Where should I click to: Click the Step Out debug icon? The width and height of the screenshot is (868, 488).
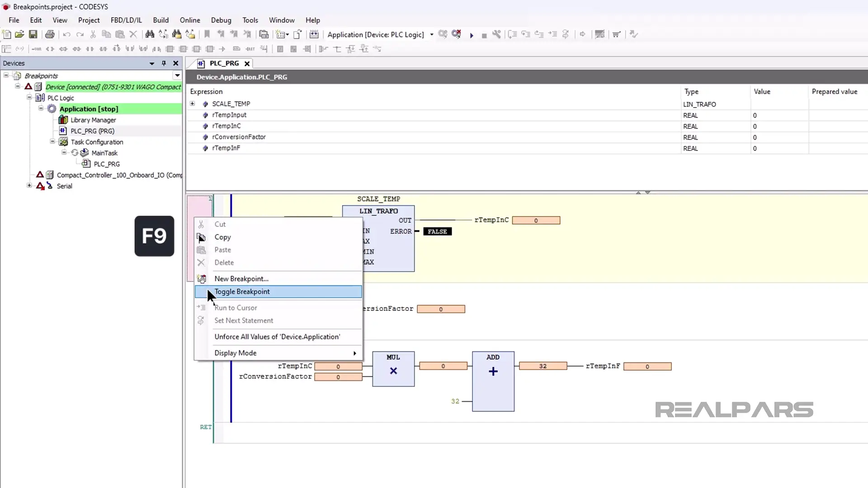tap(539, 34)
